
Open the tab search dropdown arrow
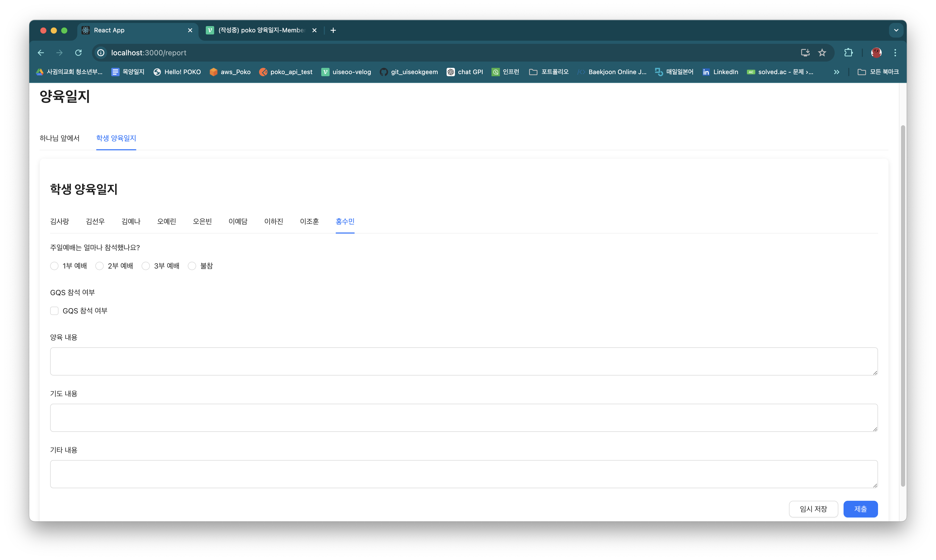pos(896,30)
